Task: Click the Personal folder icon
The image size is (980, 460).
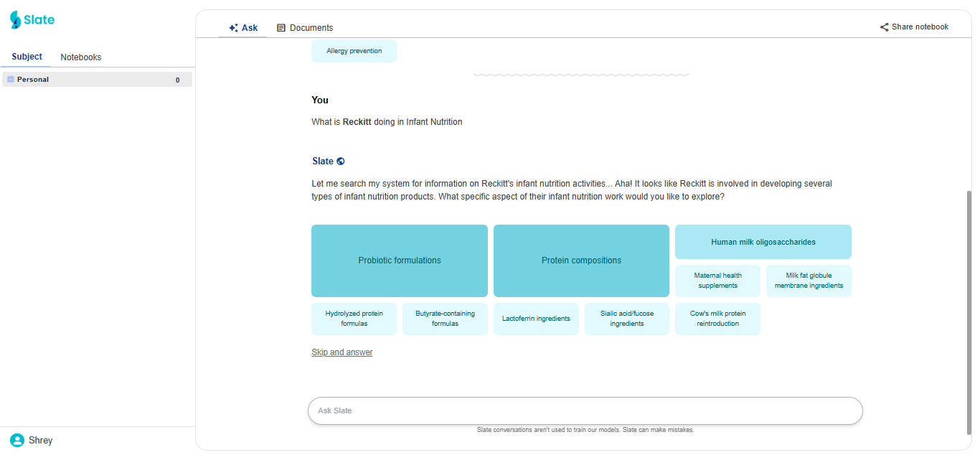Action: 11,80
